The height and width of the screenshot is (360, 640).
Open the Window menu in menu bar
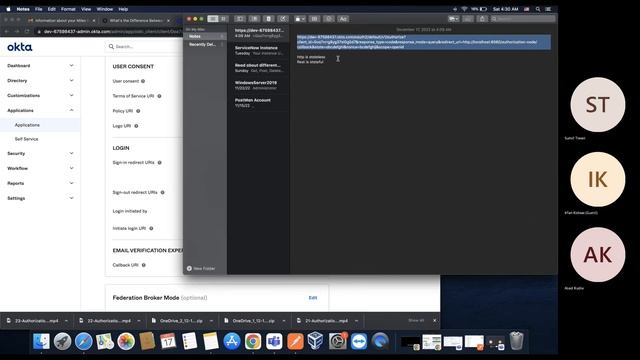pyautogui.click(x=104, y=9)
